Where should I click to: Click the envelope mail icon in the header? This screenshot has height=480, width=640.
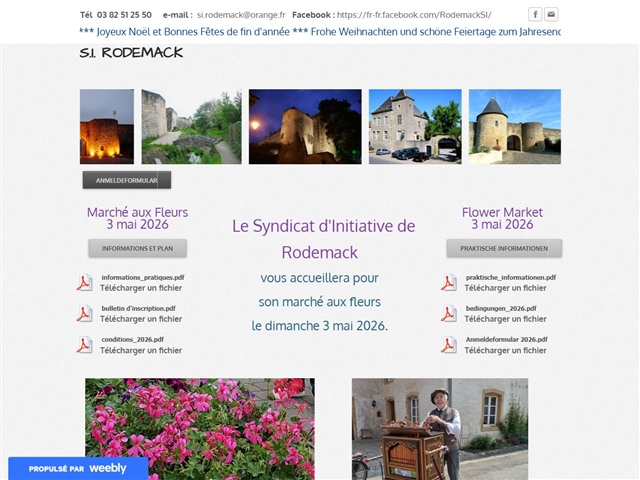551,14
